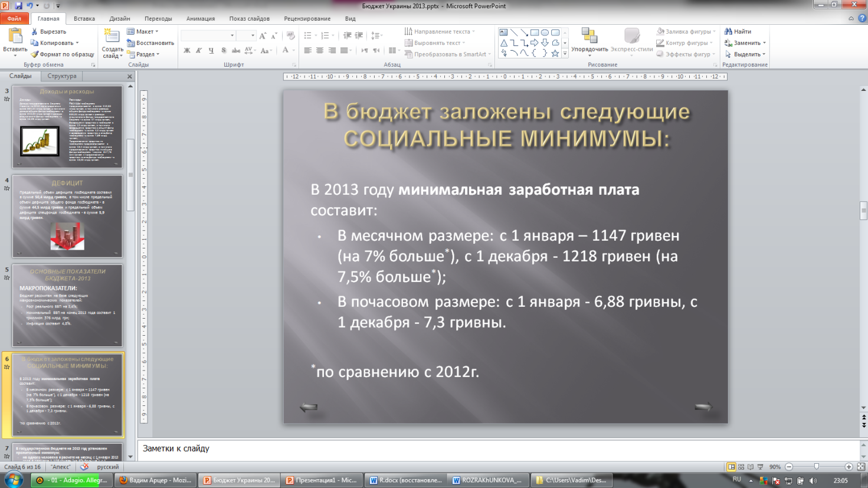Decrease font size with the A-down icon
Image resolution: width=868 pixels, height=488 pixels.
274,36
